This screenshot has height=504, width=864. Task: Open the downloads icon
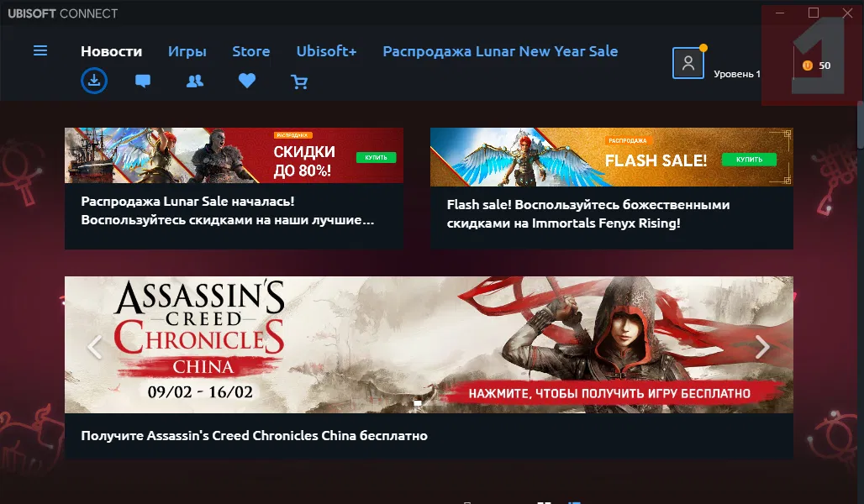(94, 81)
